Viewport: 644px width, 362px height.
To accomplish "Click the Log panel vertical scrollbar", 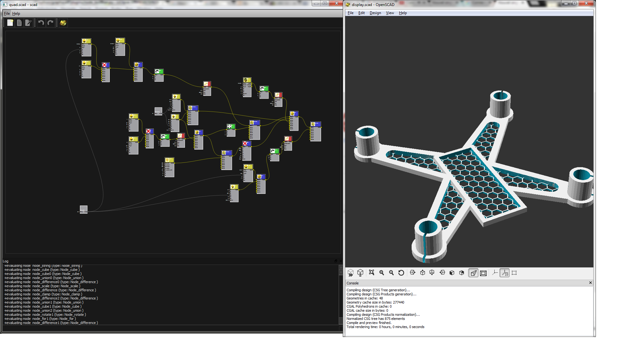I will click(x=341, y=294).
